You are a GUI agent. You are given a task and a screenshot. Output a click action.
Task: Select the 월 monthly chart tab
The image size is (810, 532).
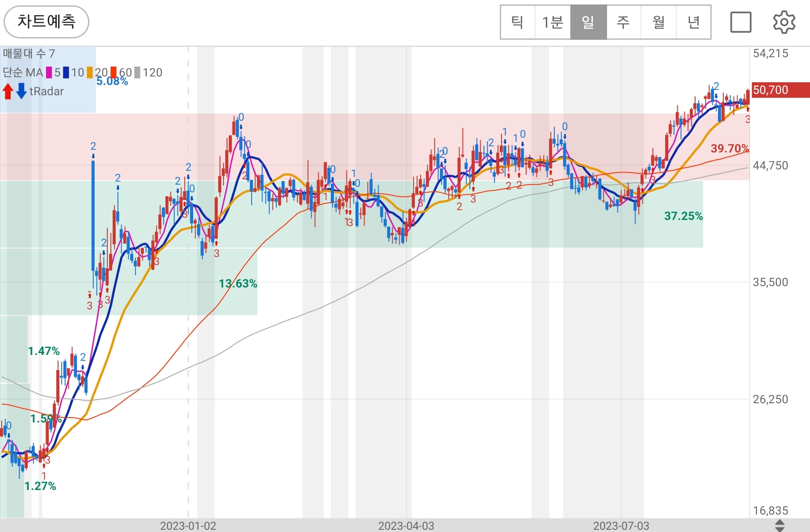(x=658, y=22)
